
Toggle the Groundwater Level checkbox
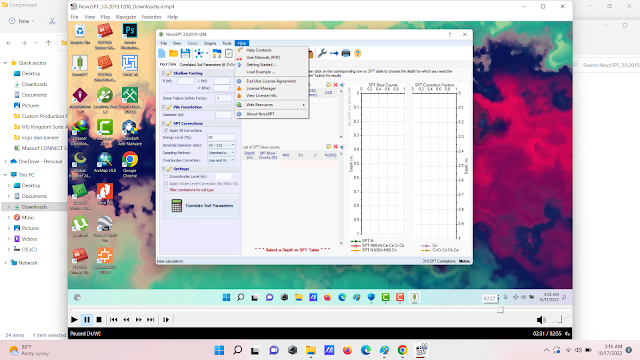(x=166, y=176)
